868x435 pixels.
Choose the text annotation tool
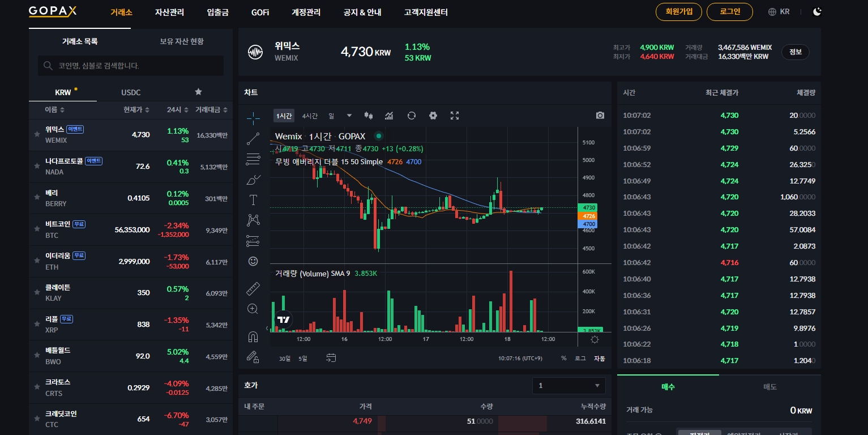tap(253, 200)
